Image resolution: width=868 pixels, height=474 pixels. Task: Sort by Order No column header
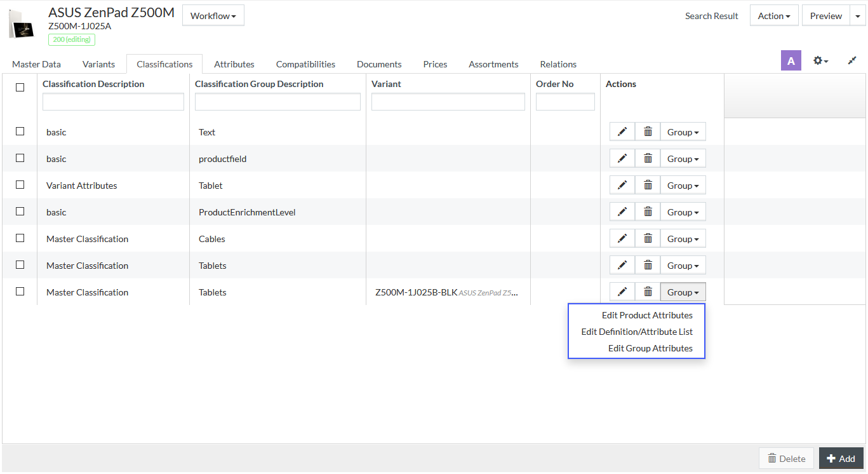pos(554,84)
